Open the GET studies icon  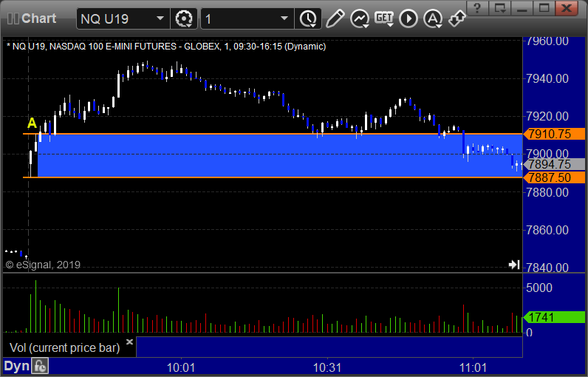(384, 18)
